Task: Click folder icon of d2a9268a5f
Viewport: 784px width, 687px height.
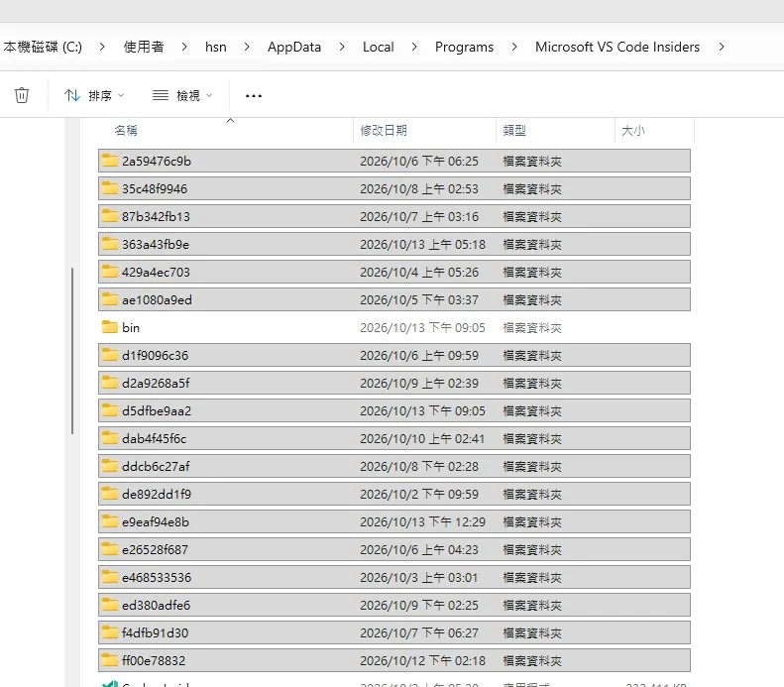Action: 109,383
